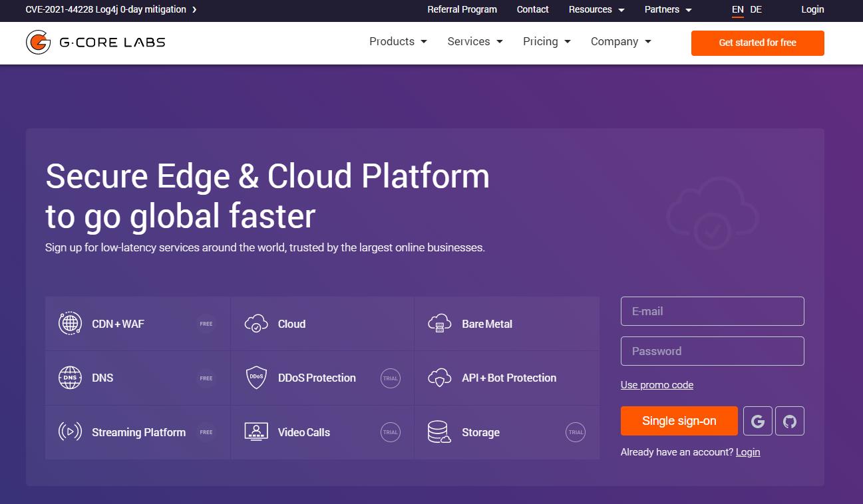Select the DNS product label
The image size is (863, 504).
[102, 378]
